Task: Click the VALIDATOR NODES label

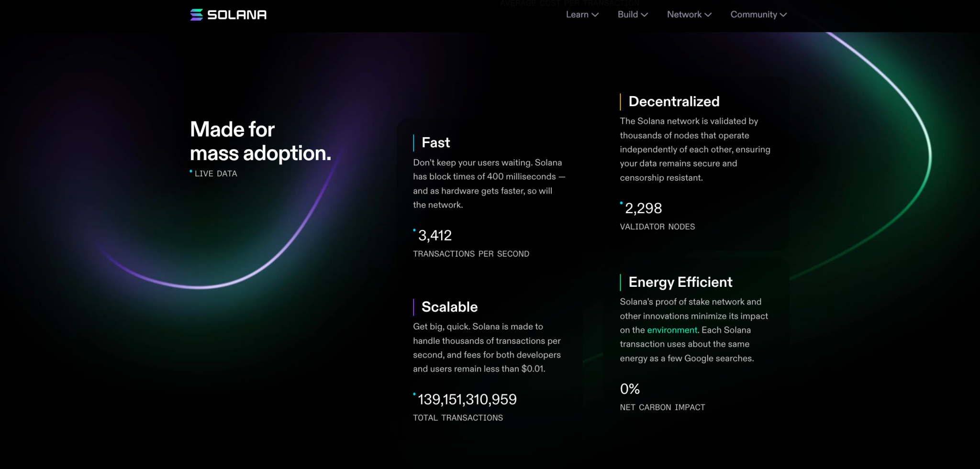Action: pyautogui.click(x=657, y=227)
